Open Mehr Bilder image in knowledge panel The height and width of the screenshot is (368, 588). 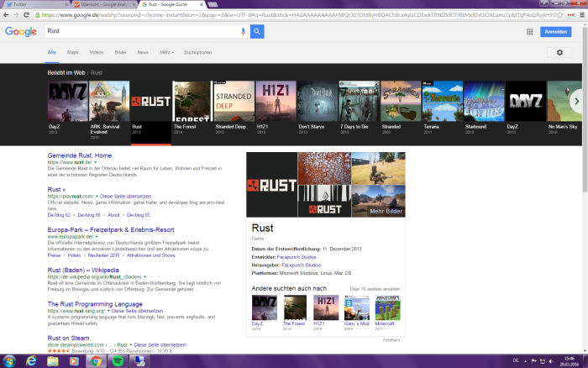pyautogui.click(x=378, y=201)
